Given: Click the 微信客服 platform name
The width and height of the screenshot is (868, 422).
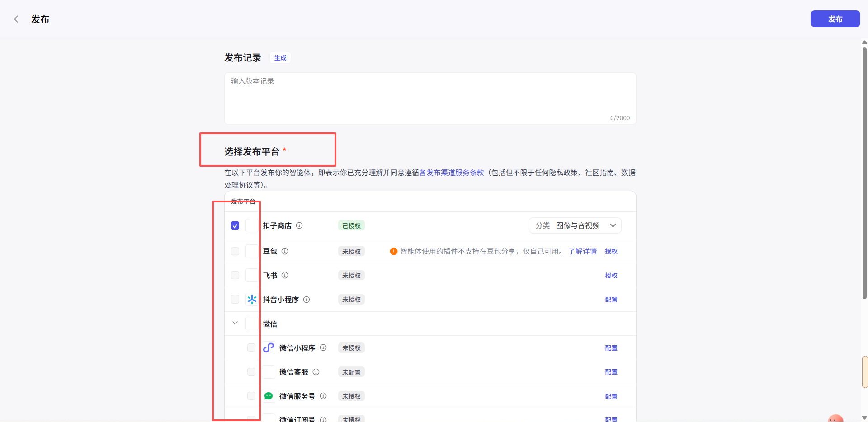Looking at the screenshot, I should [x=293, y=372].
